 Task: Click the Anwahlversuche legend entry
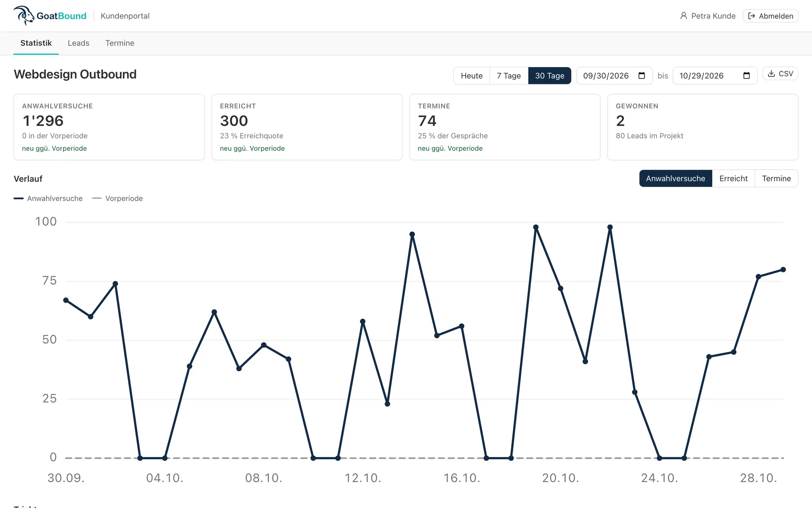pyautogui.click(x=48, y=198)
